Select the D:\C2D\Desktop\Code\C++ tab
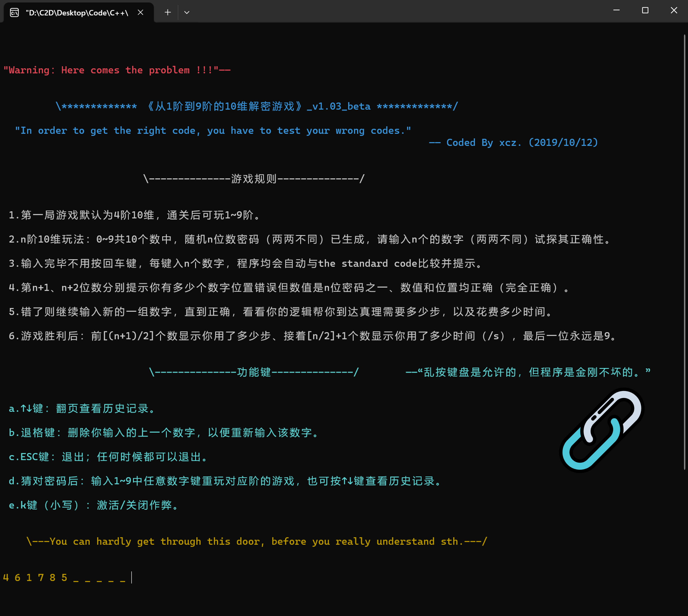Viewport: 688px width, 616px height. click(77, 13)
